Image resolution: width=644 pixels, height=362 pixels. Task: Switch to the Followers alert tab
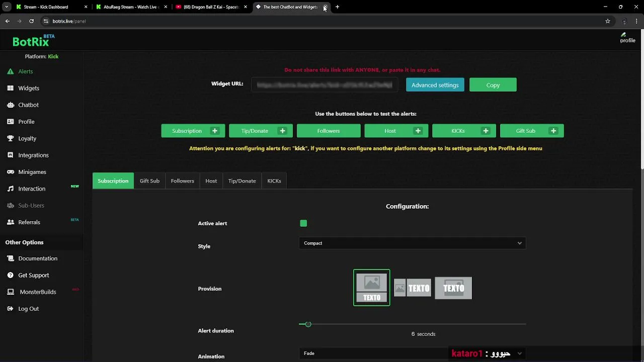(182, 181)
